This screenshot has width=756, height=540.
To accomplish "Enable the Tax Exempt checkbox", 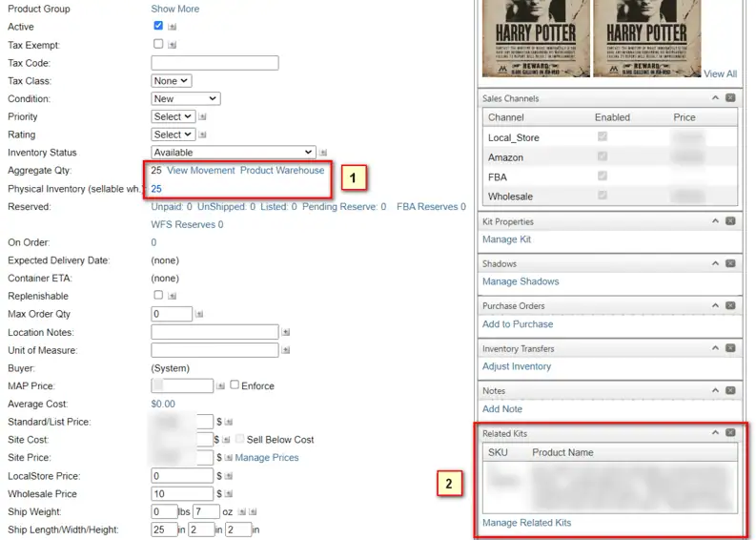I will pos(158,44).
